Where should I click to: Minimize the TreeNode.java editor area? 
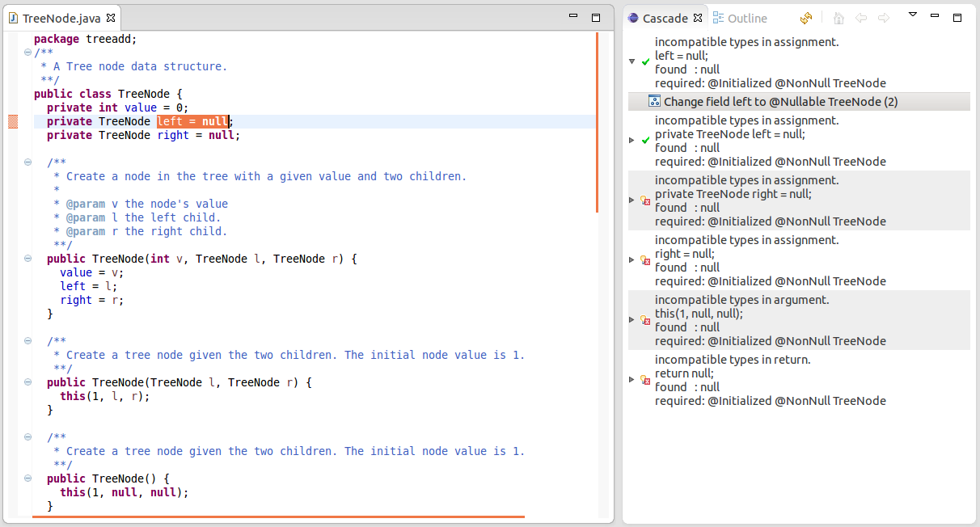[x=573, y=15]
